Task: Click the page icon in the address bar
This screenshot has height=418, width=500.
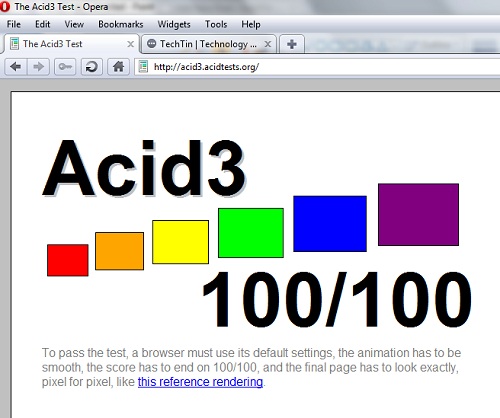Action: point(143,67)
